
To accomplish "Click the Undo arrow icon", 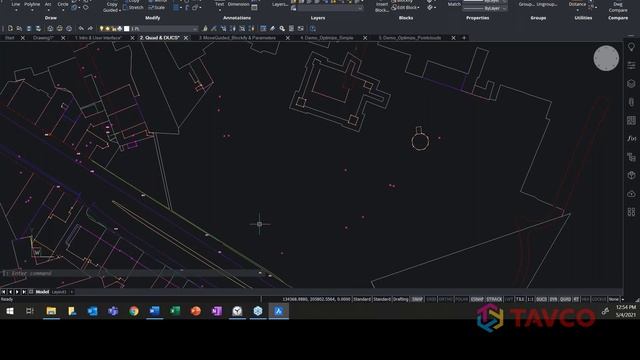I will click(81, 29).
